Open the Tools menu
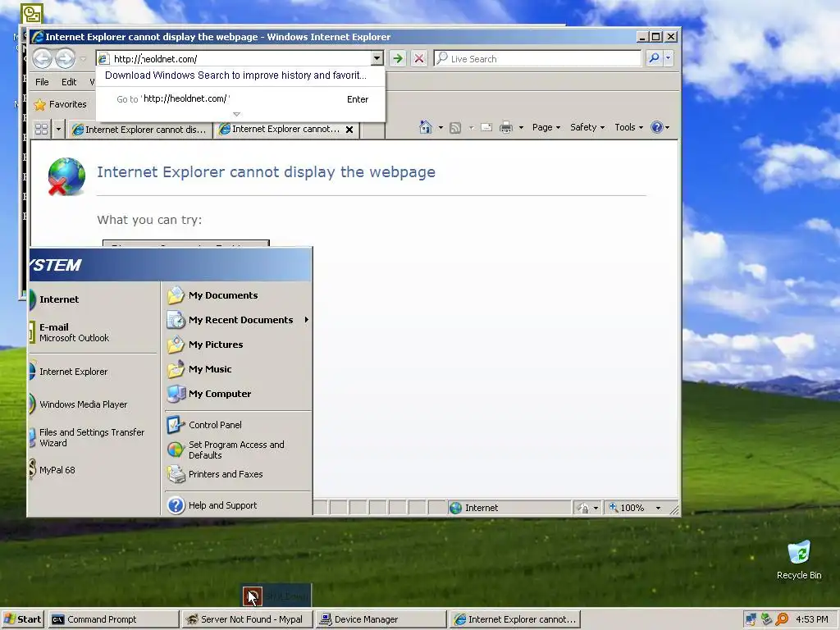The width and height of the screenshot is (840, 630). tap(628, 127)
